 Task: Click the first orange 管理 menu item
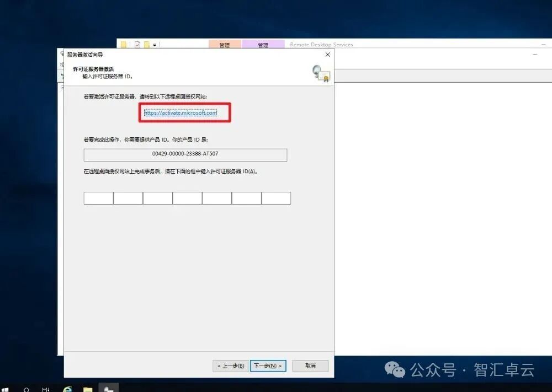click(225, 44)
